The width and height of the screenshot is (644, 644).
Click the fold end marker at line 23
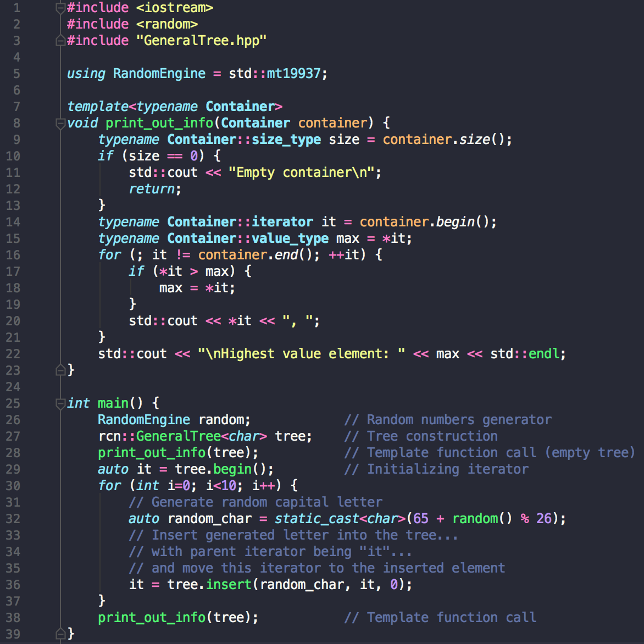point(60,370)
